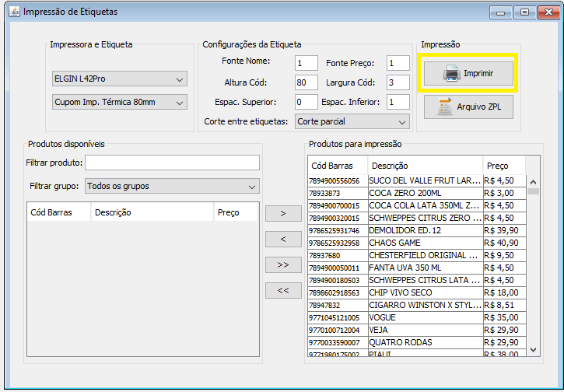Click scroll up arrow of print list
This screenshot has width=564, height=392.
pos(533,182)
